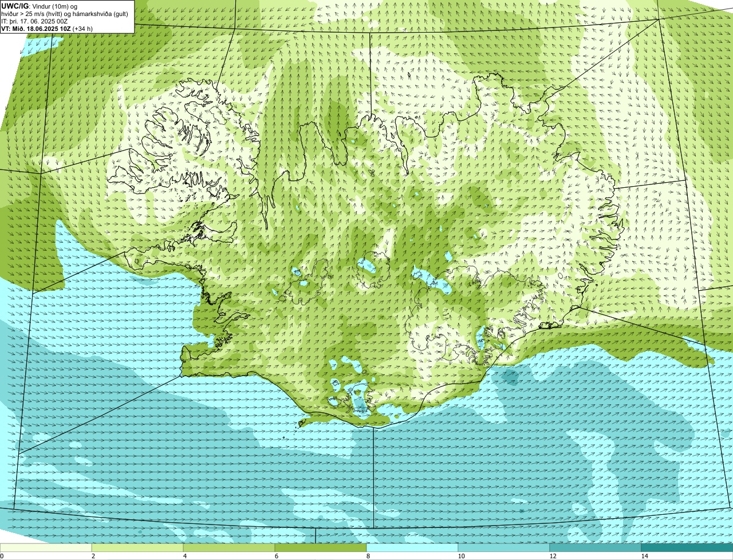Screen dimensions: 733x560
Task: Click the 8–10 m/s light cyan legend swatch
Action: [412, 547]
